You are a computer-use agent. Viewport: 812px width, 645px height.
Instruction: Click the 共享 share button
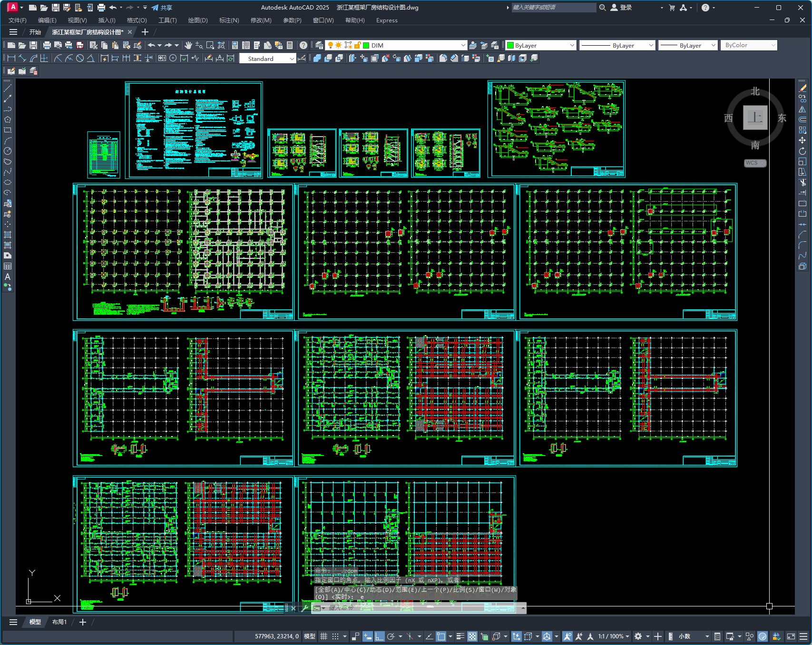click(162, 8)
